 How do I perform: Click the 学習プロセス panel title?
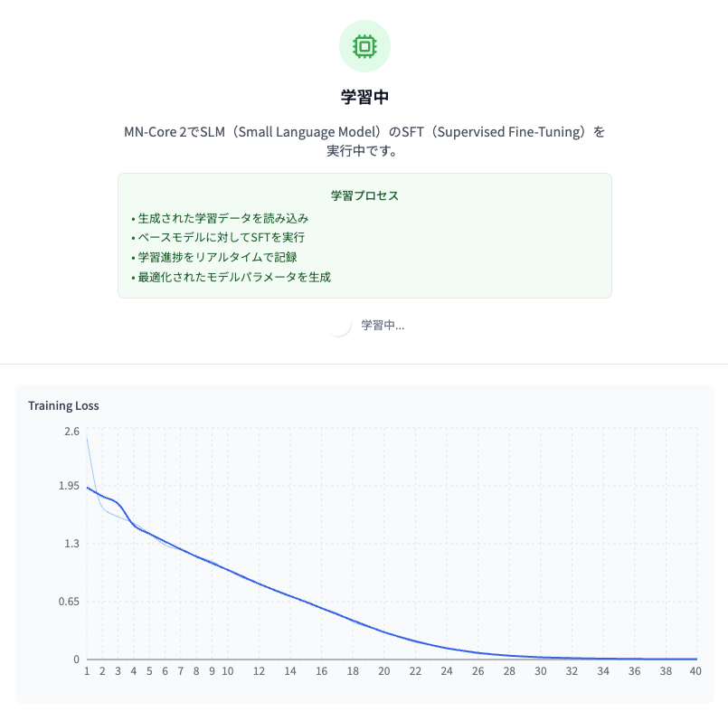(x=364, y=195)
